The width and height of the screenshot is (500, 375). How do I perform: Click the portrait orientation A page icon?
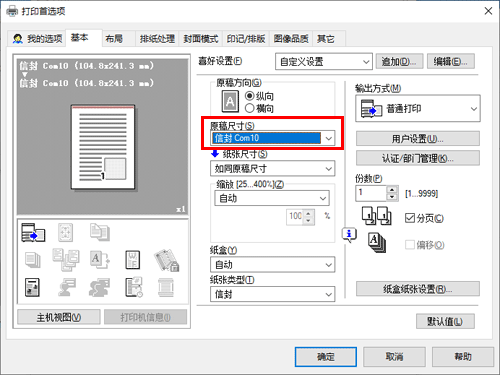pyautogui.click(x=230, y=102)
